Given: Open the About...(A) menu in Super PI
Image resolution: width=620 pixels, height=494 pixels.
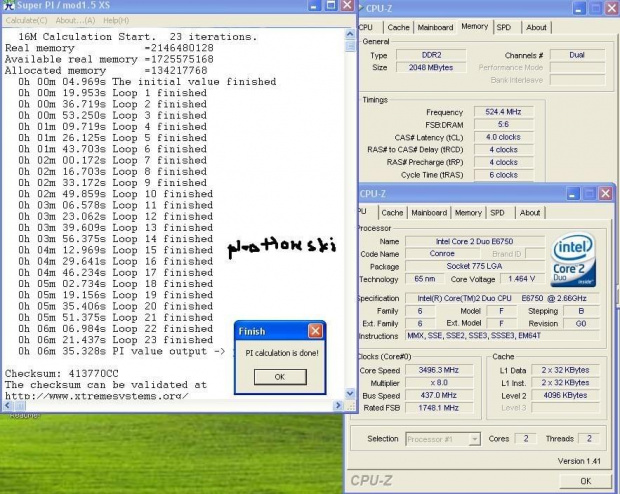Looking at the screenshot, I should [x=75, y=21].
